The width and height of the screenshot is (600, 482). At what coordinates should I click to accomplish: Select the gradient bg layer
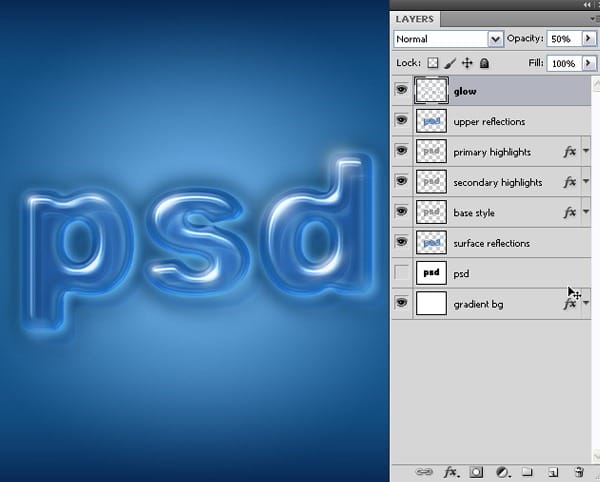tap(491, 304)
